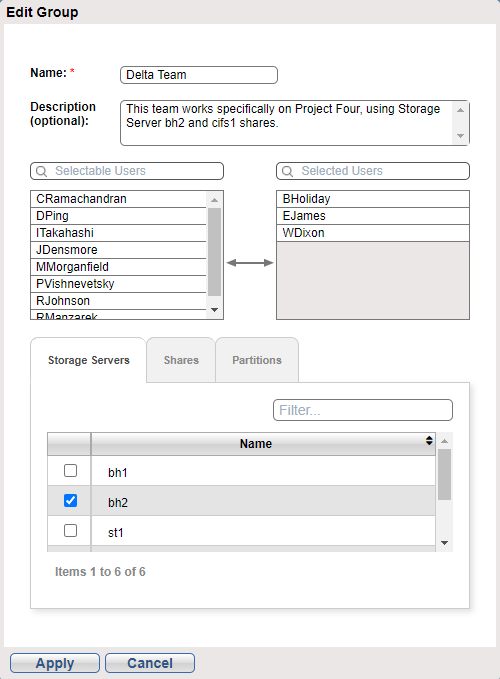
Task: Click the storage servers table scroll-down arrow
Action: click(x=444, y=543)
